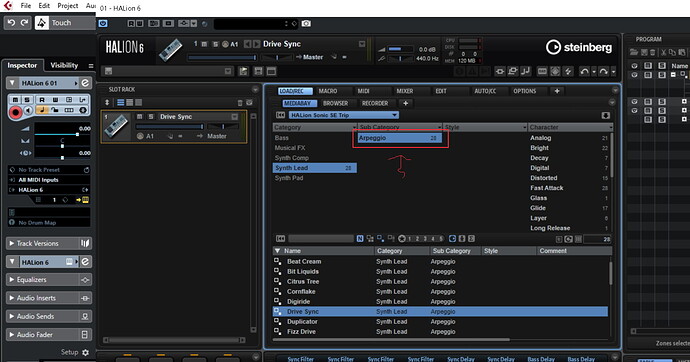Image resolution: width=690 pixels, height=362 pixels.
Task: Toggle the track mute button in Inspector
Action: [x=15, y=100]
